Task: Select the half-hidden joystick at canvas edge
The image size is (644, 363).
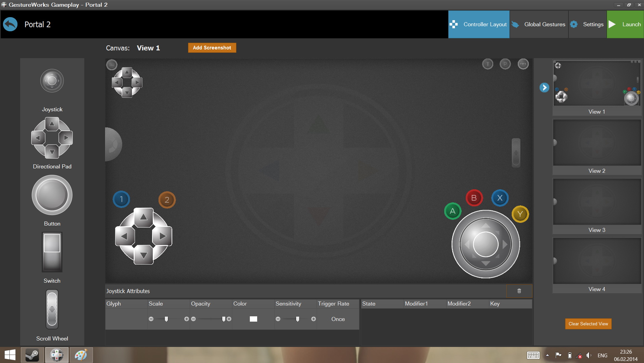Action: click(x=113, y=144)
